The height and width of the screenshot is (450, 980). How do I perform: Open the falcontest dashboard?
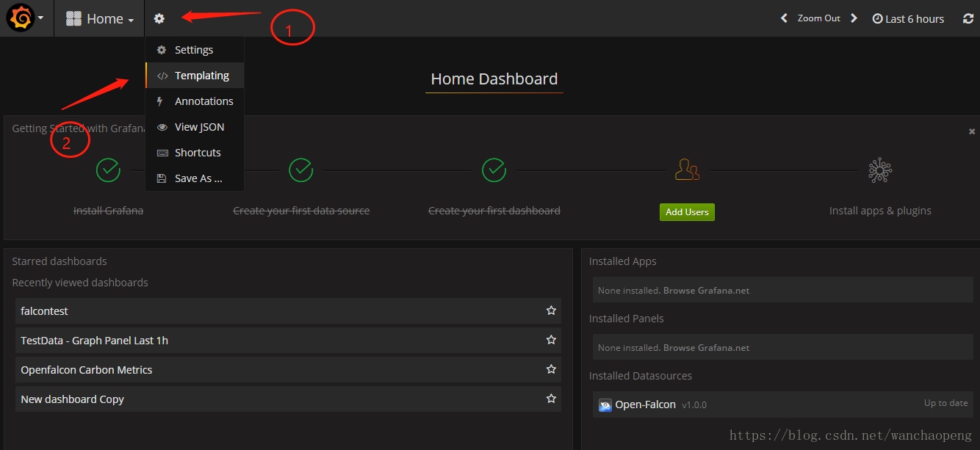coord(288,311)
